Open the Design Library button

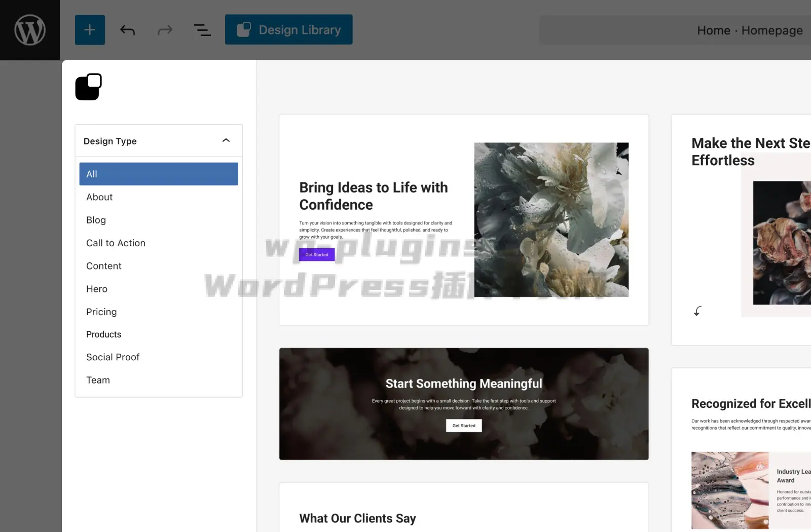[288, 30]
